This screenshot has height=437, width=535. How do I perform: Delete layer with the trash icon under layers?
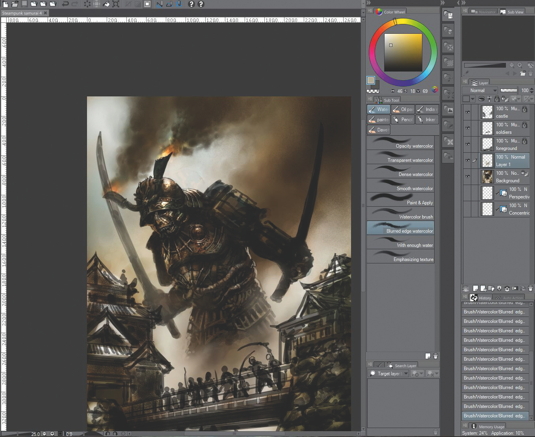point(530,289)
